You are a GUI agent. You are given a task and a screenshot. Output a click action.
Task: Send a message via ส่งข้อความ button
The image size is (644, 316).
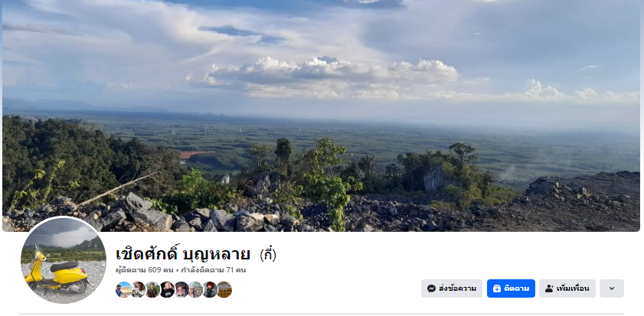click(x=451, y=288)
